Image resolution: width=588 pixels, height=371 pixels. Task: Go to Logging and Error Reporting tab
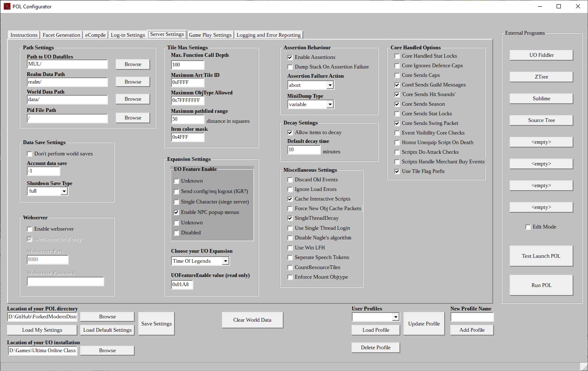268,35
